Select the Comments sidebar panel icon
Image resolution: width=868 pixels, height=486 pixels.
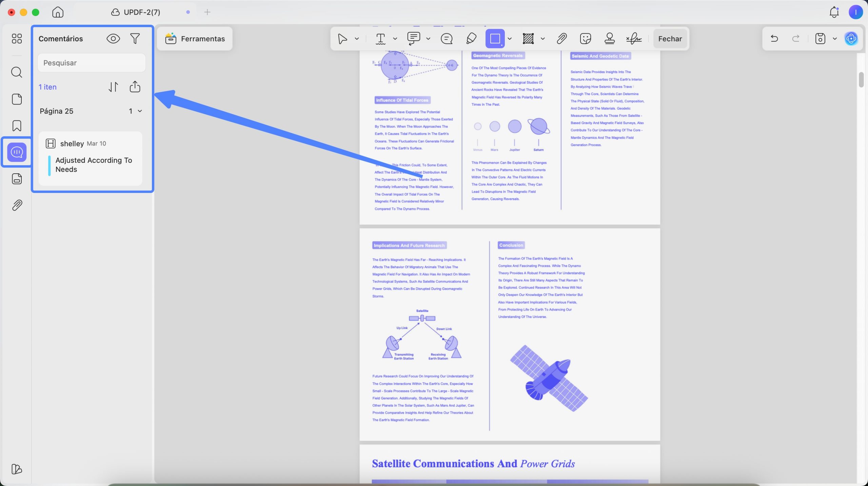pyautogui.click(x=17, y=152)
